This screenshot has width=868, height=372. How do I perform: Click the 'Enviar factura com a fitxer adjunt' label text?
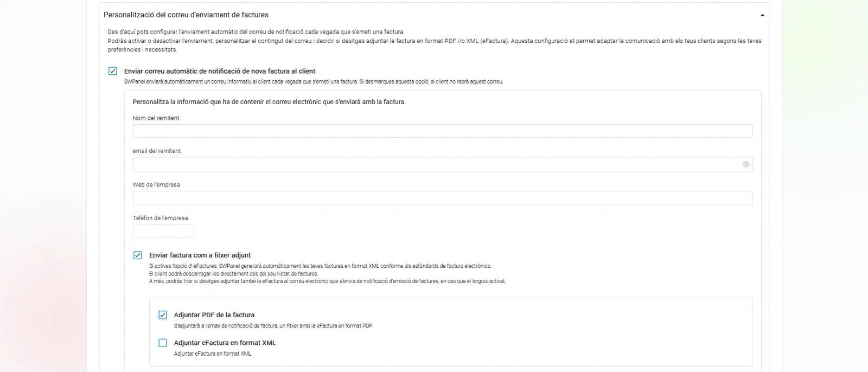click(200, 255)
